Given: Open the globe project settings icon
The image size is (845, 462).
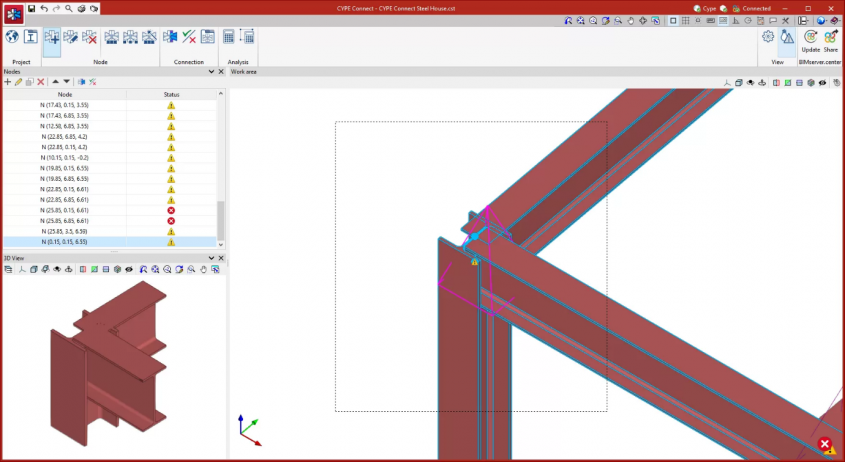Looking at the screenshot, I should 12,37.
